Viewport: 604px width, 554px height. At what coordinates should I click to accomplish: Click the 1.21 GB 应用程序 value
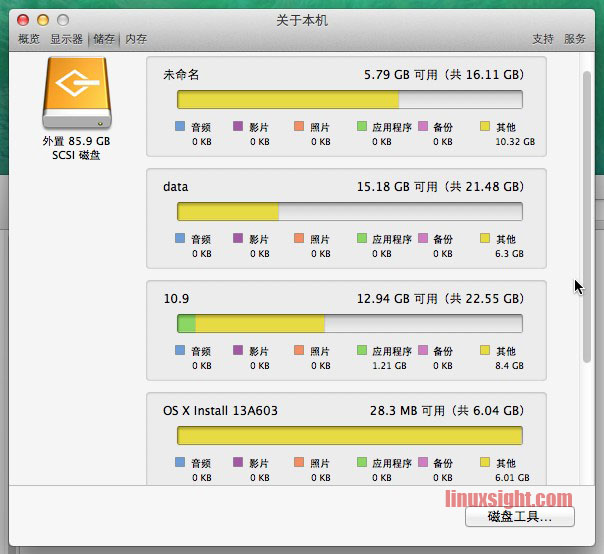point(389,366)
